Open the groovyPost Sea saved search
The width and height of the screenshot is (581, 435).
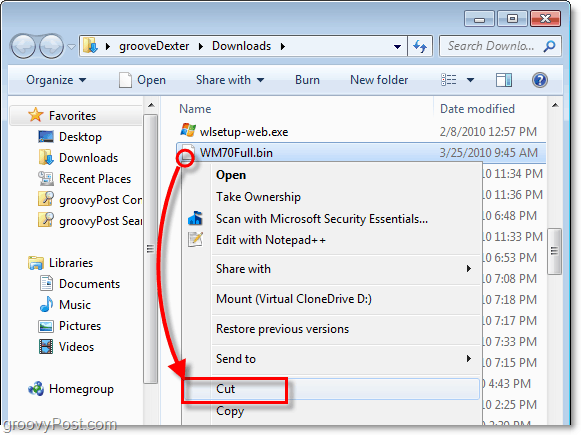(100, 221)
